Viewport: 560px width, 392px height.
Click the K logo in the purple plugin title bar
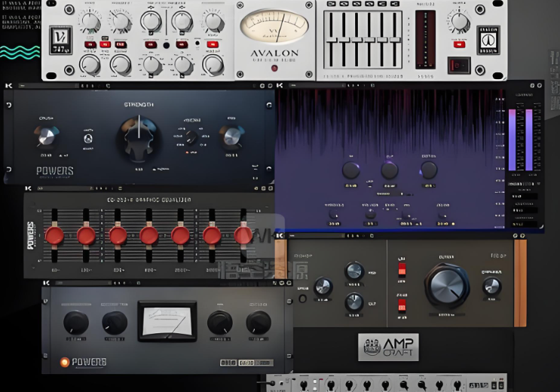[x=280, y=86]
